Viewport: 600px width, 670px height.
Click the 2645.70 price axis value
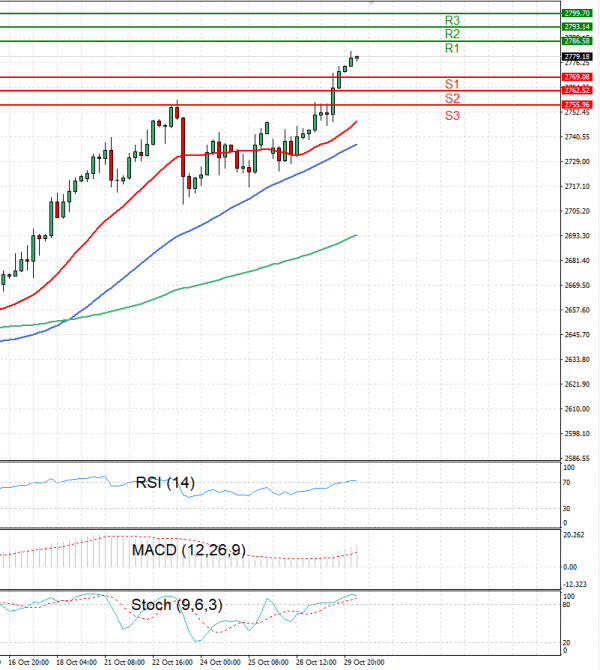click(577, 335)
